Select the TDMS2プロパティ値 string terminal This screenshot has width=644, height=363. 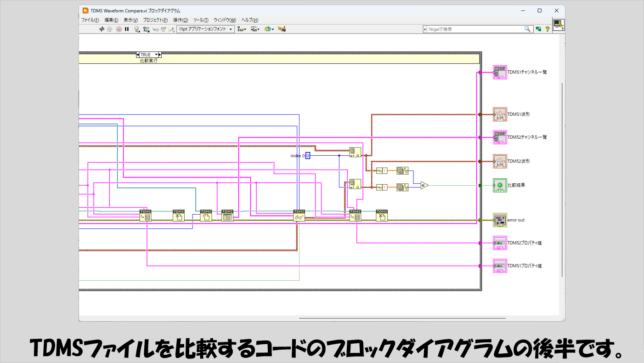coord(500,243)
